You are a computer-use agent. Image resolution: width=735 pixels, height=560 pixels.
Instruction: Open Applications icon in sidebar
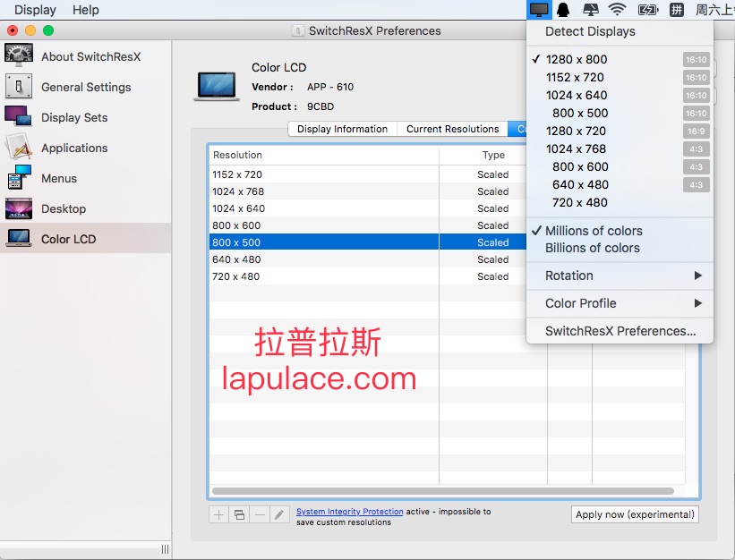[19, 147]
